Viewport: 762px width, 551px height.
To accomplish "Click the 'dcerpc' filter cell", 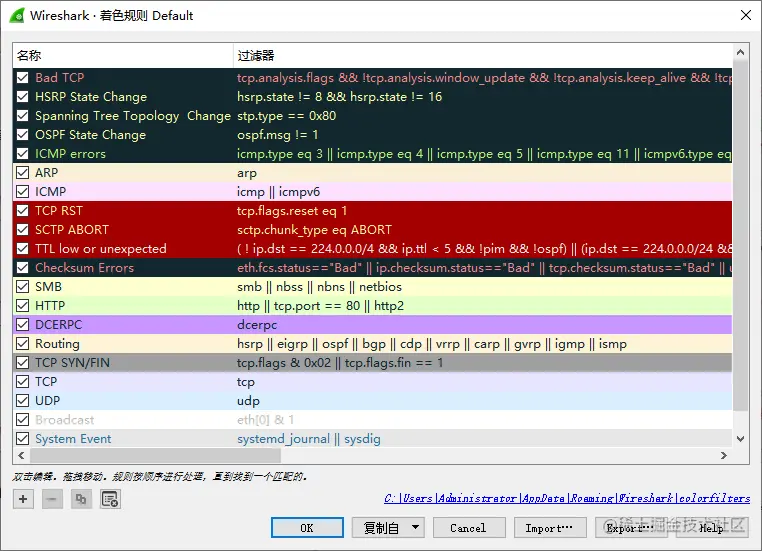I will tap(257, 325).
